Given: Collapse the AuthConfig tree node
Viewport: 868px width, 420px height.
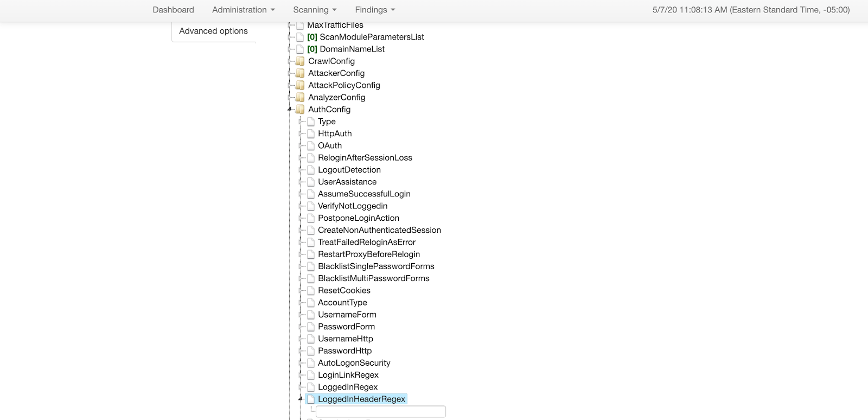Looking at the screenshot, I should [x=290, y=110].
